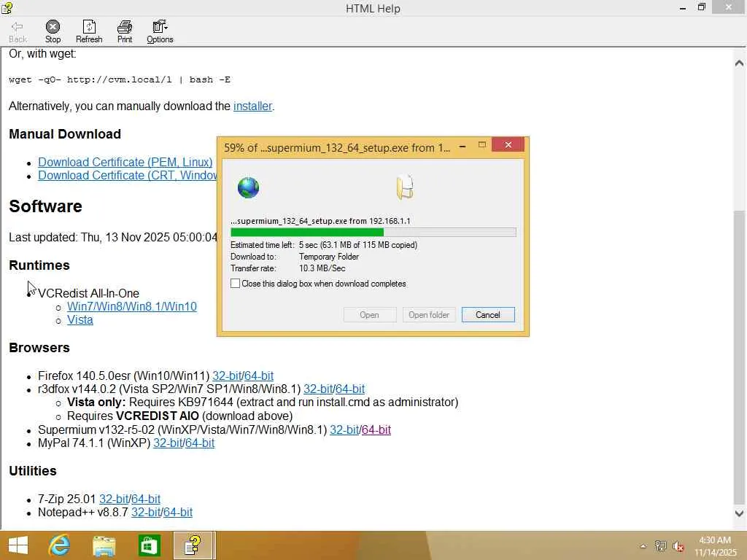
Task: Click the HTML Help title bar icon
Action: tap(7, 7)
